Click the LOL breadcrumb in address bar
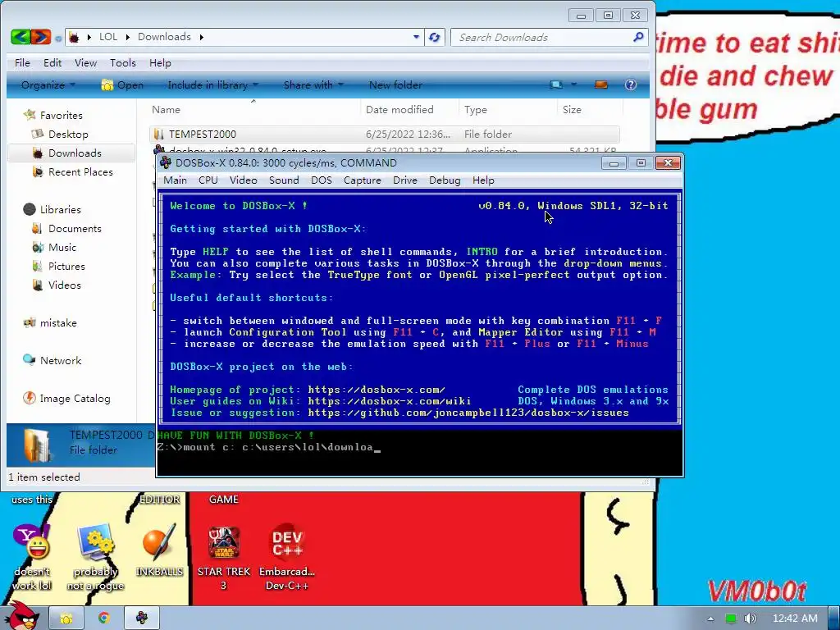This screenshot has width=840, height=630. point(107,36)
